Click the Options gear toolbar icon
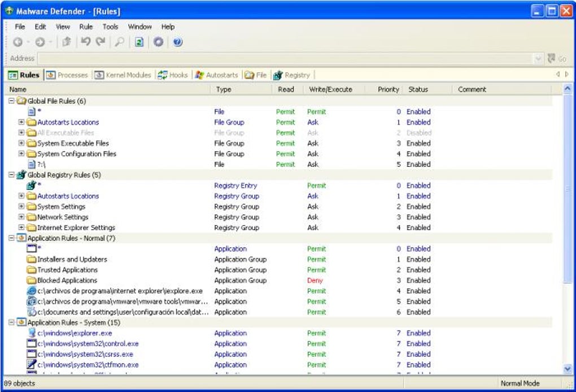This screenshot has height=392, width=576. tap(158, 42)
